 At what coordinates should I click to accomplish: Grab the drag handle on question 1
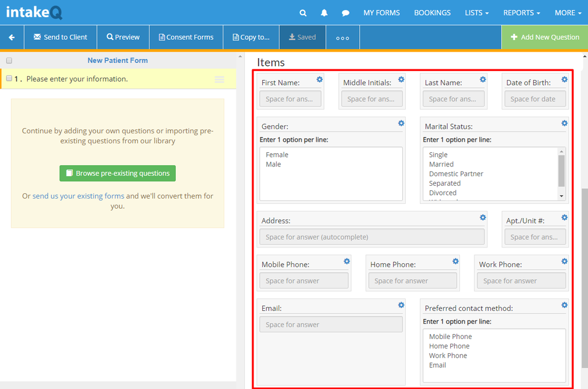(x=219, y=79)
